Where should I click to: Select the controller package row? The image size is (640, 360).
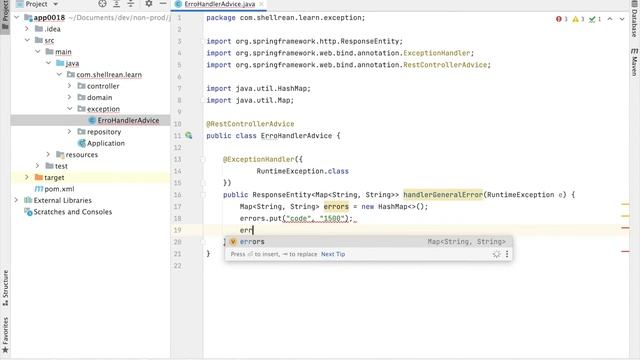pos(91,86)
